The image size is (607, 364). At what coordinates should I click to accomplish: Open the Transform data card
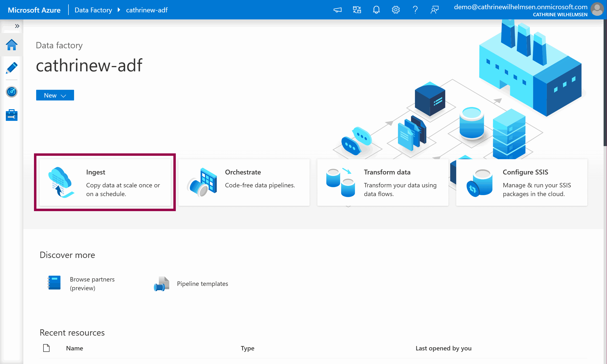383,182
